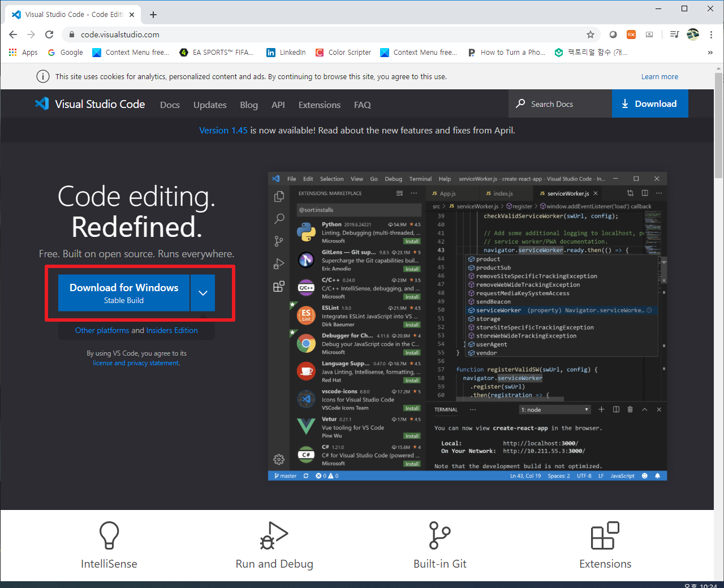Open license and privacy statement link
This screenshot has height=588, width=724.
pos(136,363)
